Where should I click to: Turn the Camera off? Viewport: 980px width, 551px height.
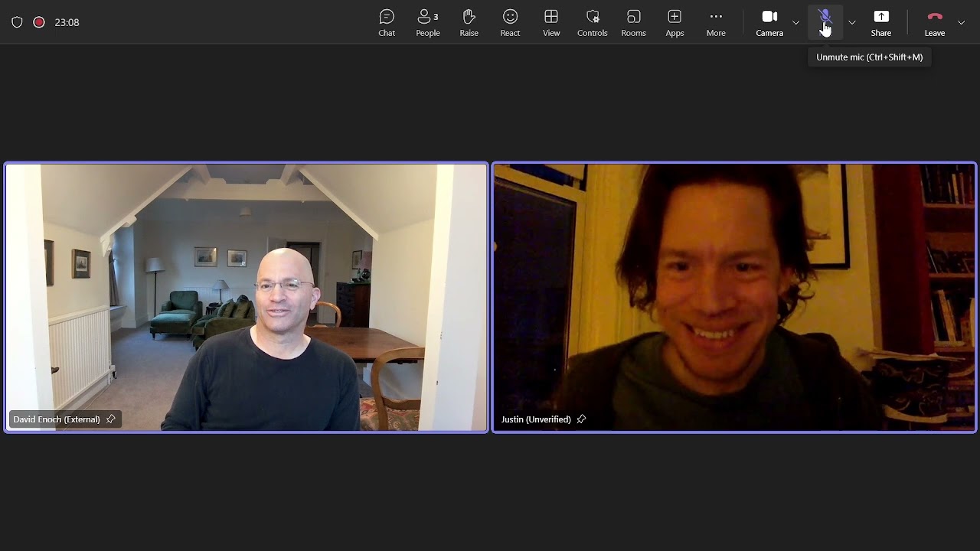(769, 22)
